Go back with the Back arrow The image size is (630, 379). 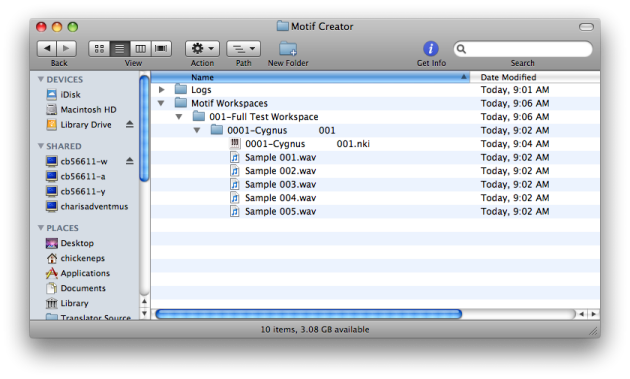47,49
